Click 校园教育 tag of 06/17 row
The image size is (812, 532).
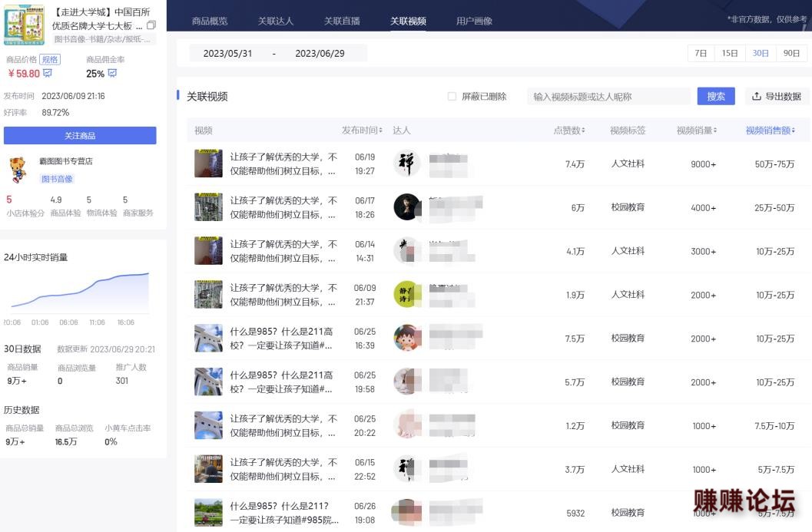coord(628,207)
